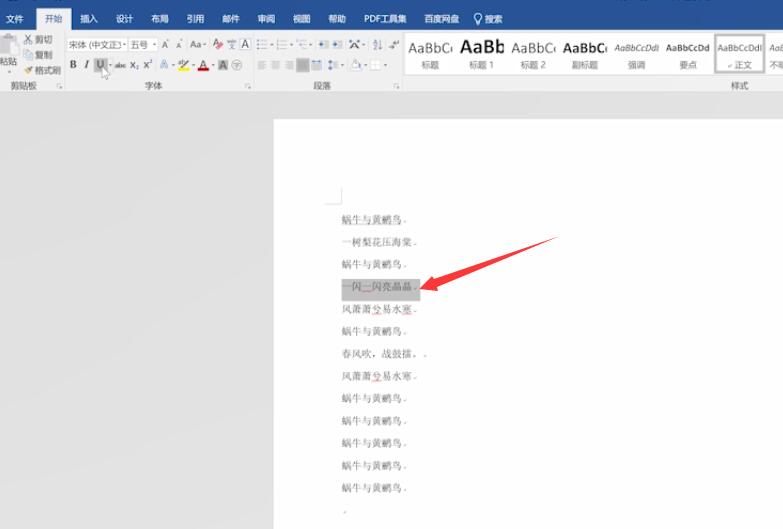Screen dimensions: 783x529
Task: Expand the highlight color dropdown arrow
Action: 193,65
